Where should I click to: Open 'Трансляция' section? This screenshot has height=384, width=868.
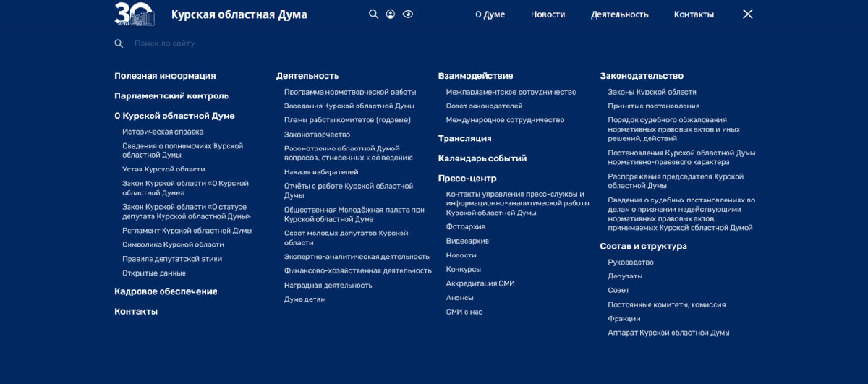click(465, 139)
